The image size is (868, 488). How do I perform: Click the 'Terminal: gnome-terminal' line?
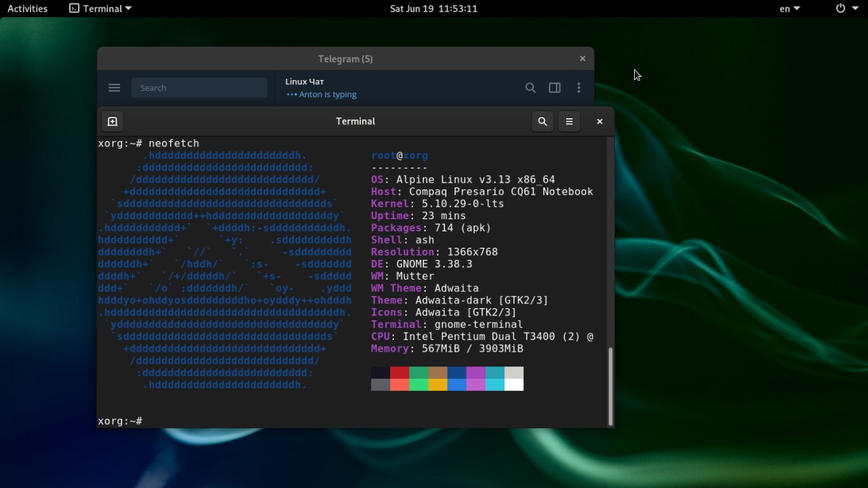[x=447, y=324]
